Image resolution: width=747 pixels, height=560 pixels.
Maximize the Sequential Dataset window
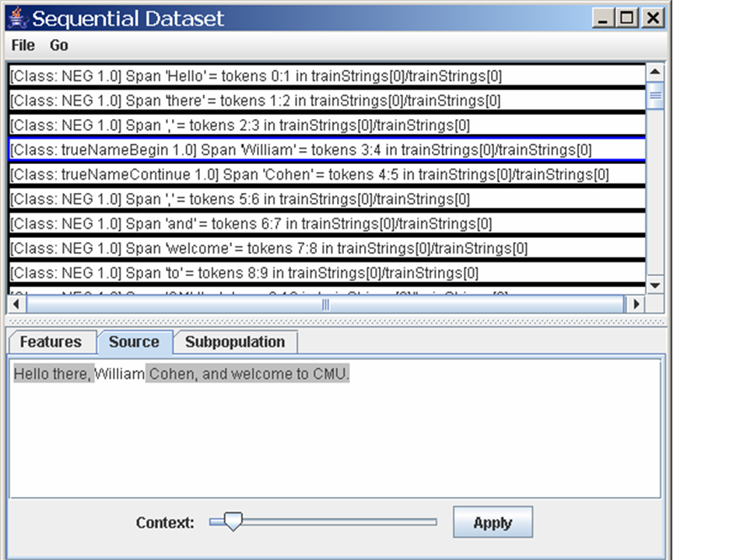(627, 18)
